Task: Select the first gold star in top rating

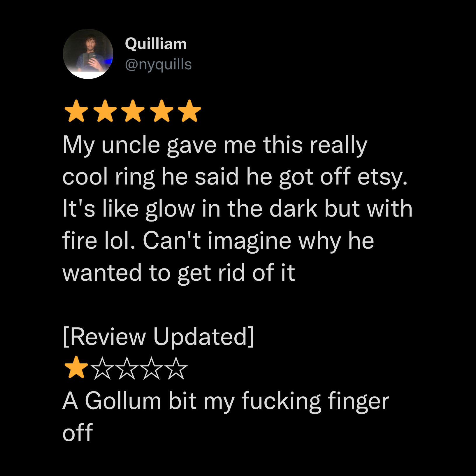Action: click(x=76, y=111)
